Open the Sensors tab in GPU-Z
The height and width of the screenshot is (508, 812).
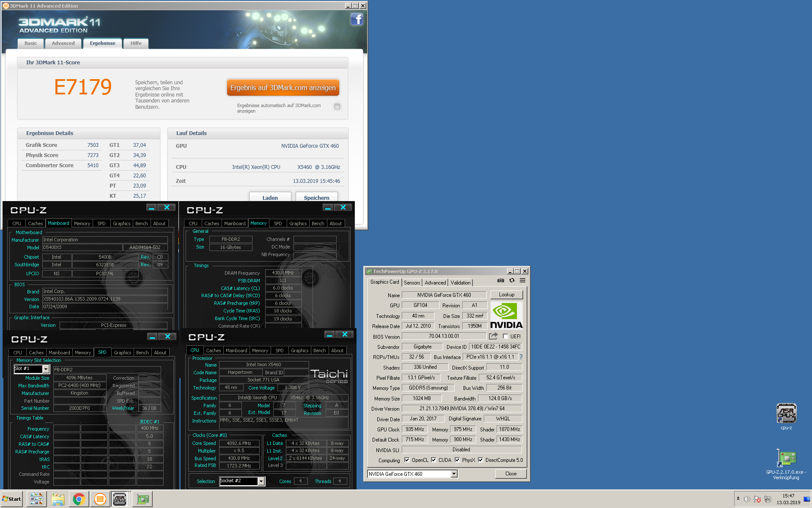click(x=412, y=283)
